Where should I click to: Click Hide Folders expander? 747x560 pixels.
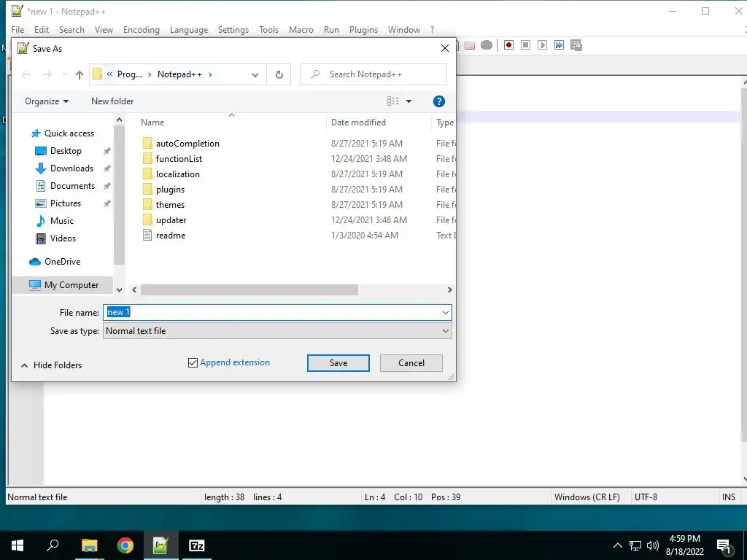pos(52,365)
